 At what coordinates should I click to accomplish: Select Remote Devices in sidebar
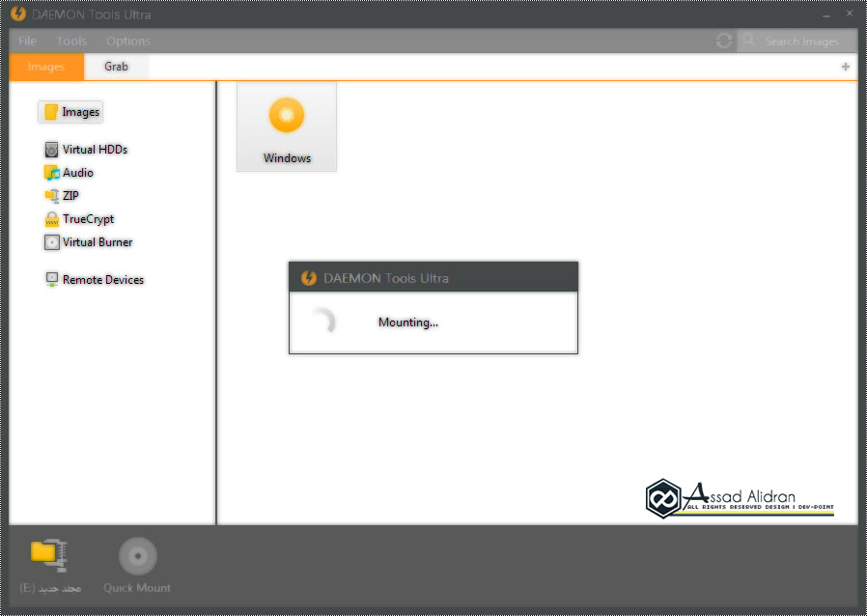coord(95,280)
